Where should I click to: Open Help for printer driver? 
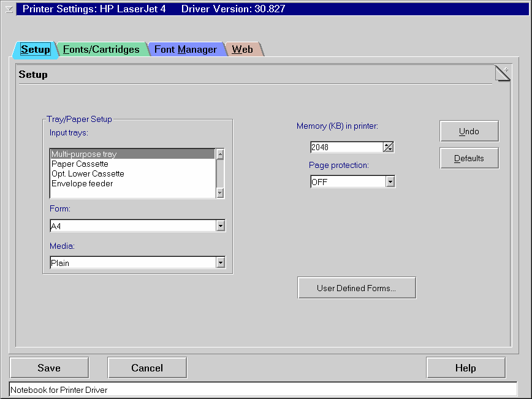[x=466, y=368]
